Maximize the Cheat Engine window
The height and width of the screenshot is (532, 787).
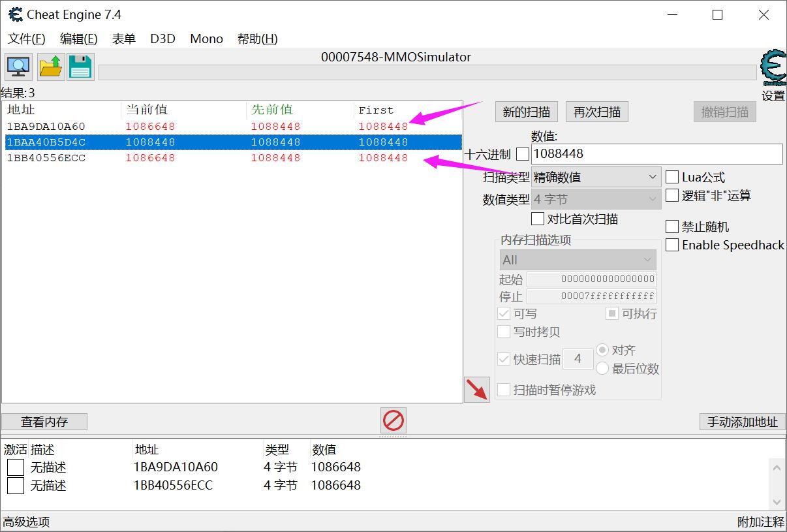pos(717,14)
